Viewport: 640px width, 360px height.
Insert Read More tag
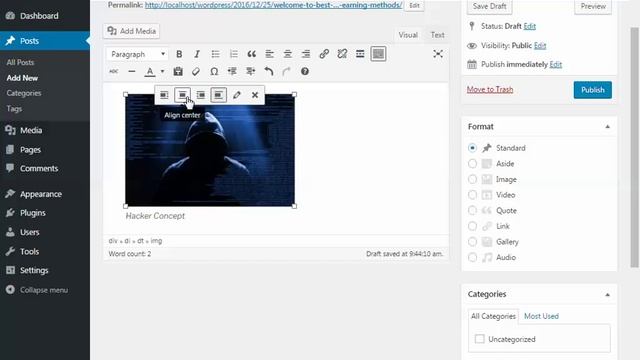[360, 54]
